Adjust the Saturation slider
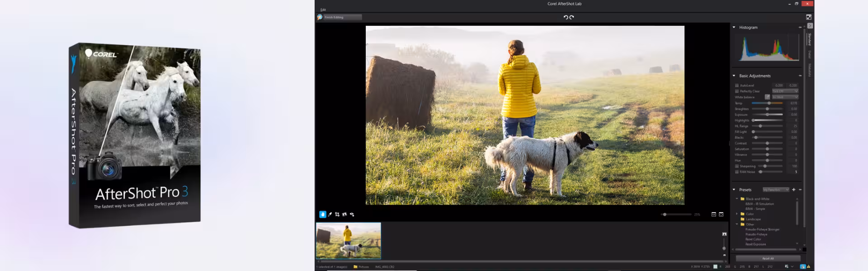This screenshot has width=868, height=271. (767, 149)
